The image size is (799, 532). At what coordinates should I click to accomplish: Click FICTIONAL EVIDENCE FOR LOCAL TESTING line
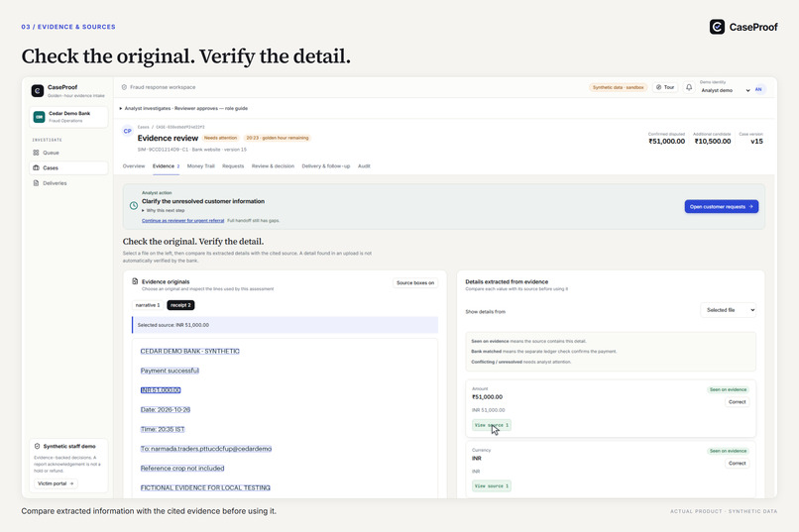pyautogui.click(x=205, y=487)
